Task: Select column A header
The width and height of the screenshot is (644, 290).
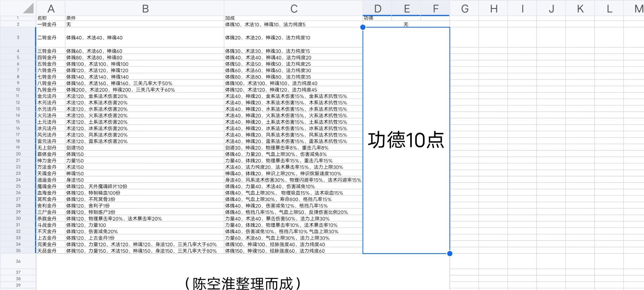Action: [51, 9]
